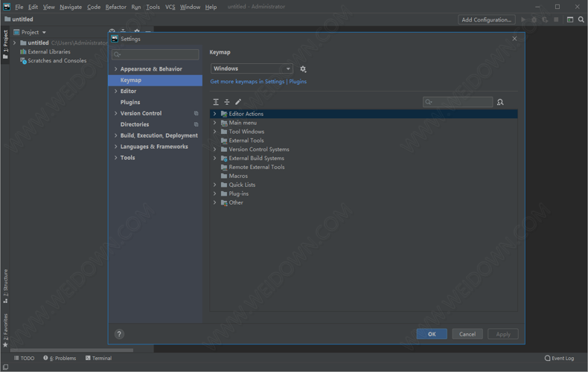The height and width of the screenshot is (372, 588).
Task: Click the settings search field
Action: (x=156, y=54)
